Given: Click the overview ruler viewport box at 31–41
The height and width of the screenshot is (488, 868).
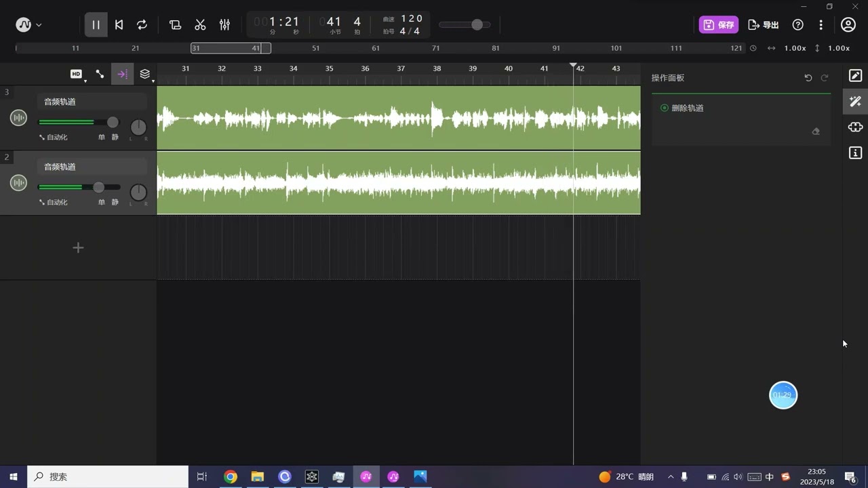Looking at the screenshot, I should point(231,48).
